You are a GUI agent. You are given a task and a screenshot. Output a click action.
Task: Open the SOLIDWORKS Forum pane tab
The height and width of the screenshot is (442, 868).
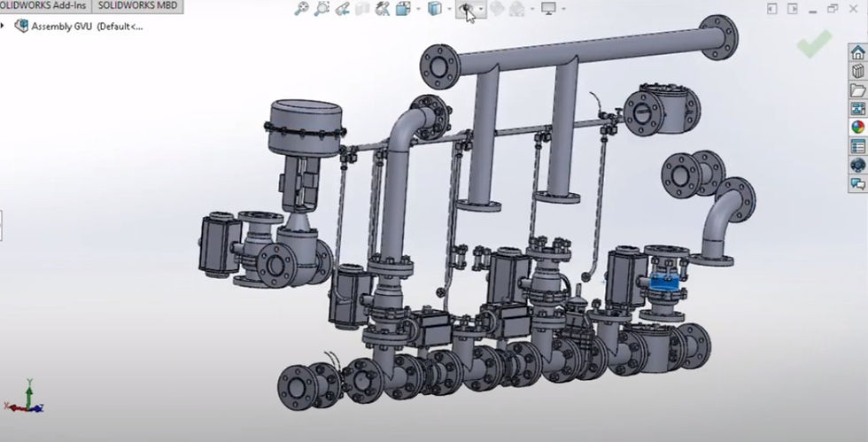click(857, 184)
